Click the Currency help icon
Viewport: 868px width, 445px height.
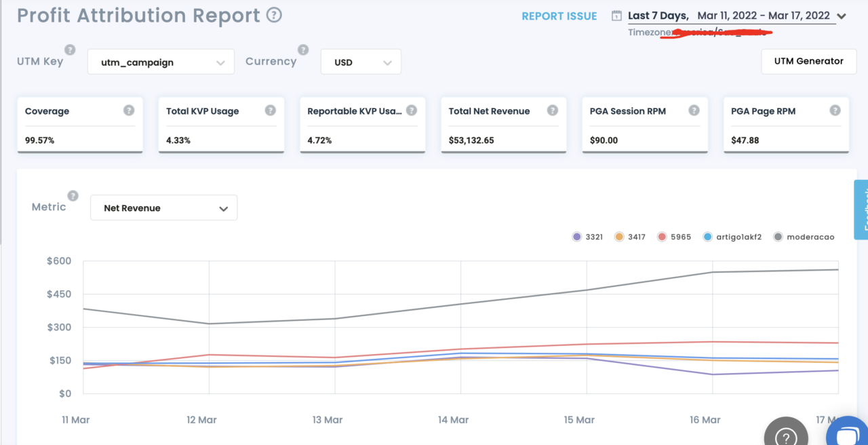coord(303,50)
